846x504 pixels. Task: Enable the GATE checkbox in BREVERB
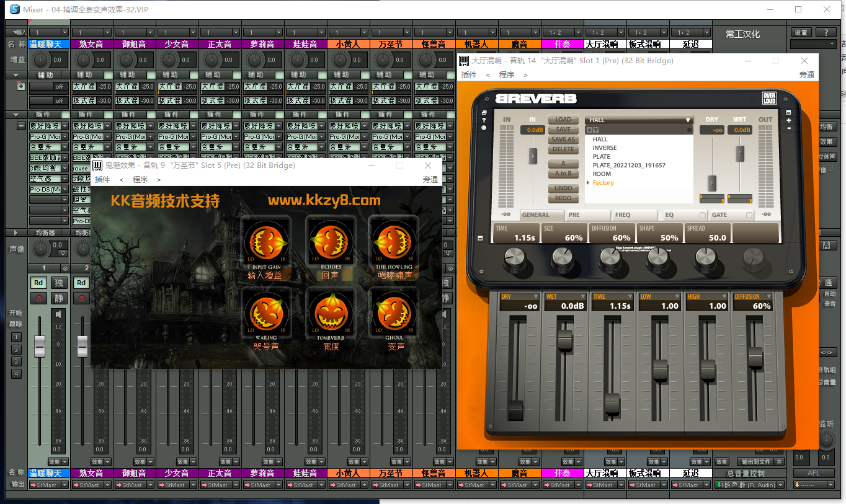coord(749,215)
